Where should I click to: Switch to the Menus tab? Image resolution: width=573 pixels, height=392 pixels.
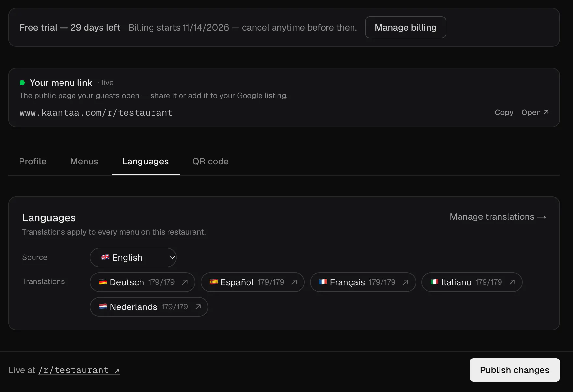tap(84, 162)
